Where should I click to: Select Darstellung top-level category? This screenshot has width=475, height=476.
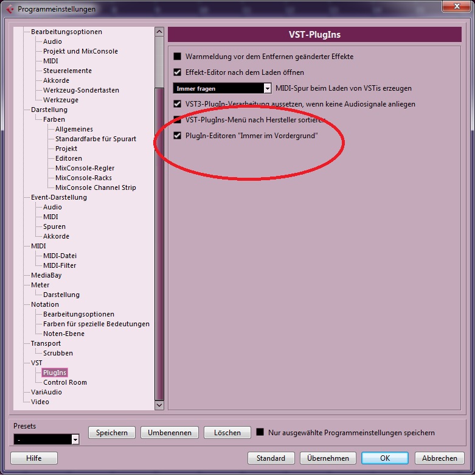pos(49,110)
